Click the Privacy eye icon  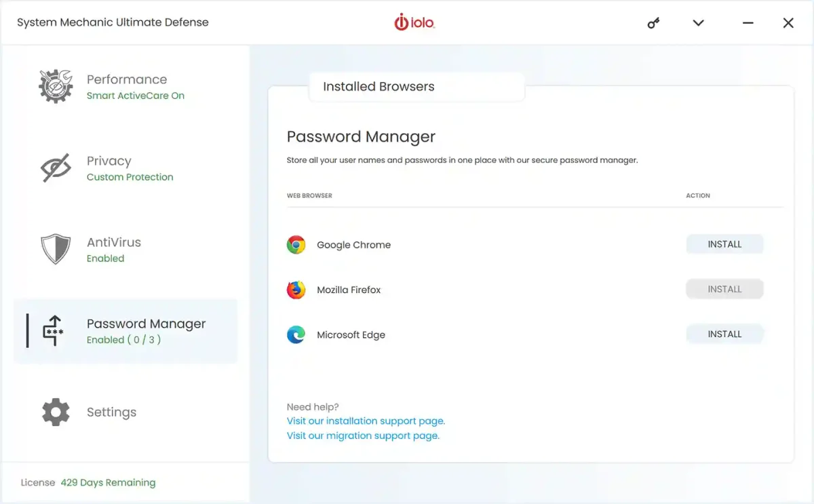pos(56,168)
